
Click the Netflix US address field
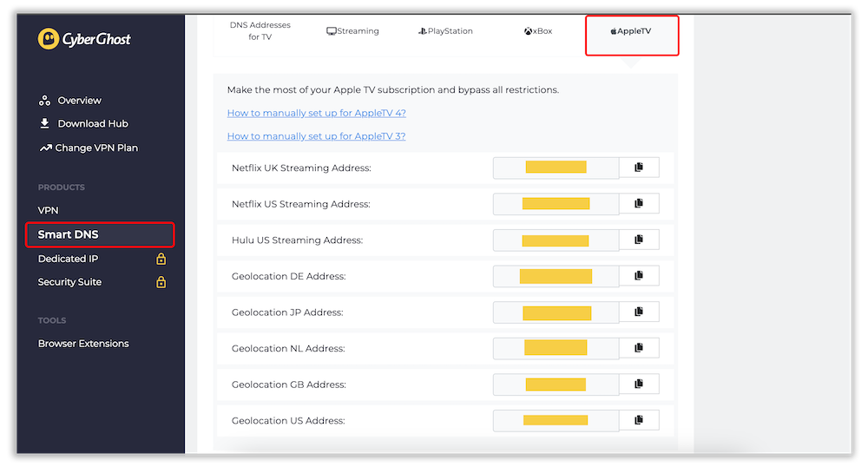556,204
